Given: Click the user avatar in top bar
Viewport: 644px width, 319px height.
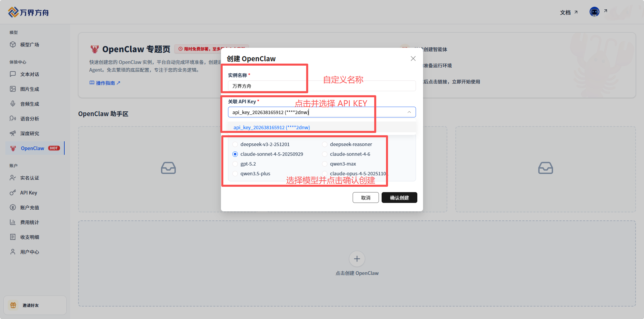Looking at the screenshot, I should click(x=594, y=12).
